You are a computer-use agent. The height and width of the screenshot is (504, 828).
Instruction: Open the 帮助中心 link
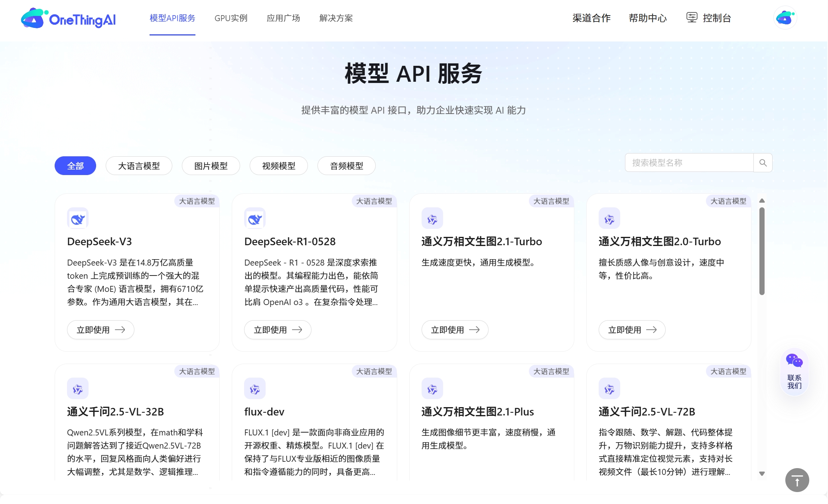647,18
